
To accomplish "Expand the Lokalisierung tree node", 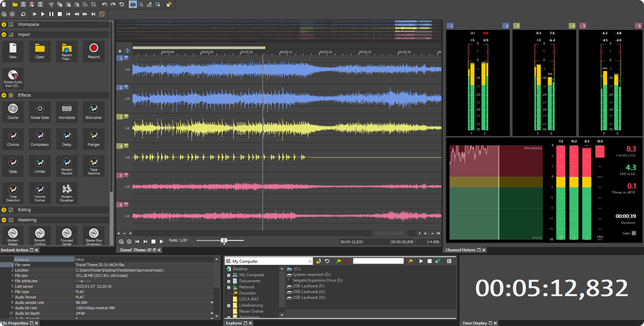I will 229,306.
